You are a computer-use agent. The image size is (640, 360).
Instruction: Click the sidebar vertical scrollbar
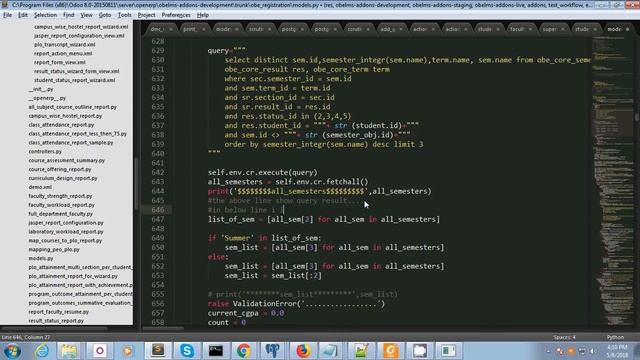tap(136, 184)
